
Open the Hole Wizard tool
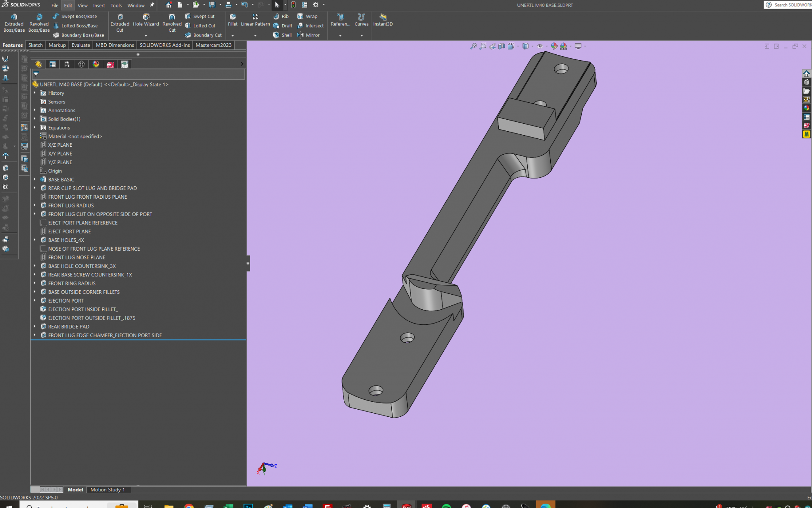pyautogui.click(x=146, y=20)
